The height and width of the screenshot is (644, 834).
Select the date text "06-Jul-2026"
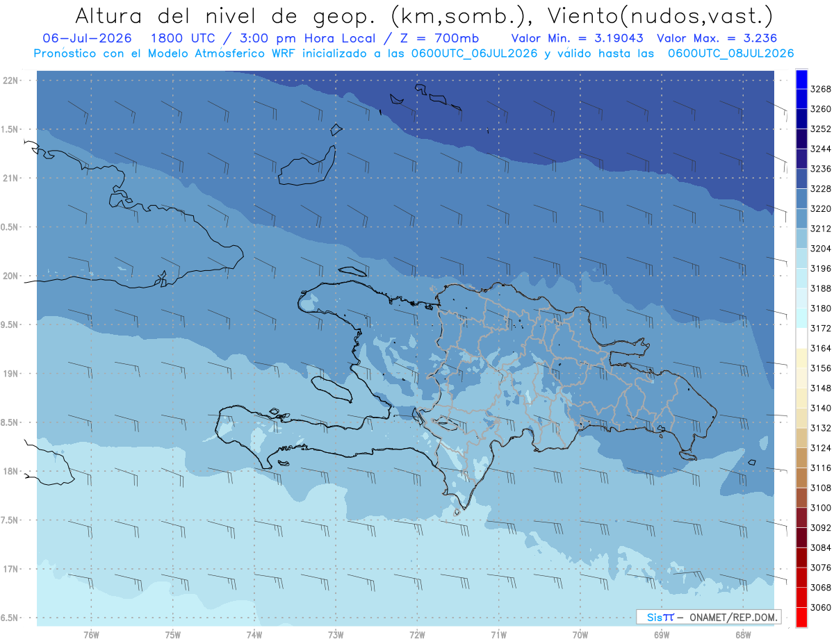(88, 38)
